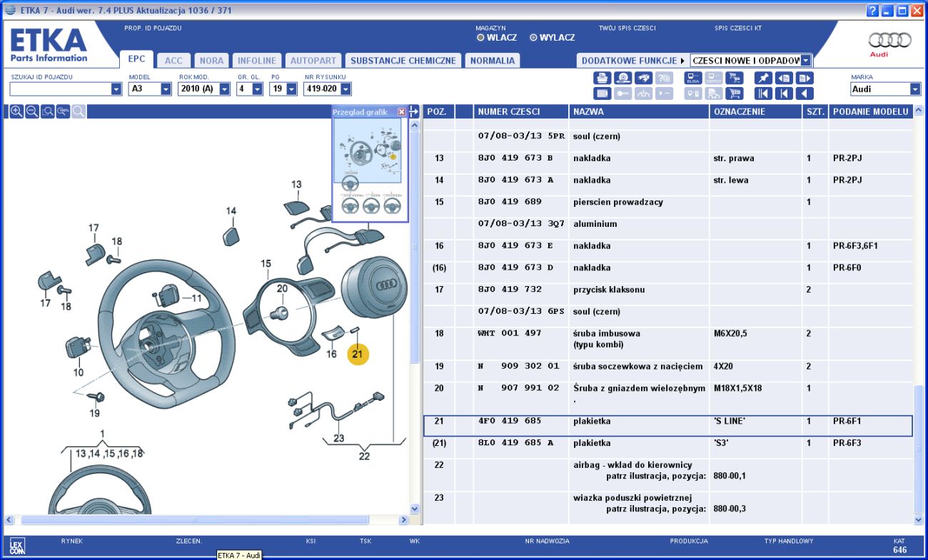Image resolution: width=928 pixels, height=560 pixels.
Task: Open the wheel/tire lookup icon
Action: click(x=623, y=78)
